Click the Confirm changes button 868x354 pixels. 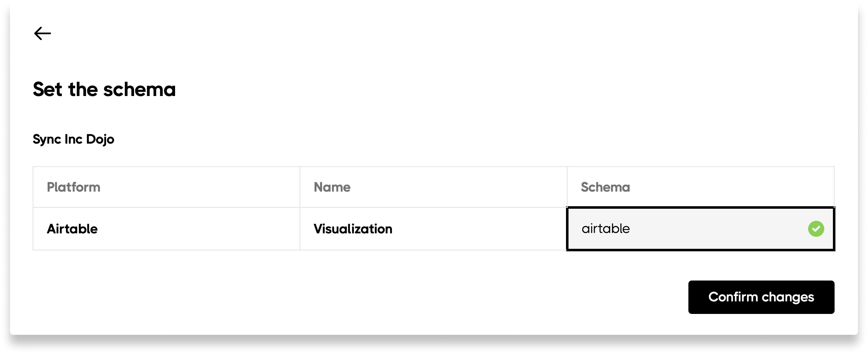761,297
